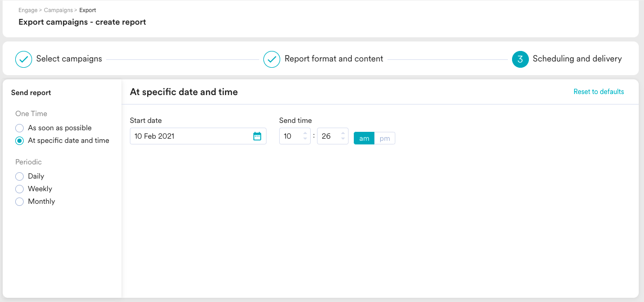Switch send time to pm
Viewport: 644px width, 302px height.
(385, 138)
